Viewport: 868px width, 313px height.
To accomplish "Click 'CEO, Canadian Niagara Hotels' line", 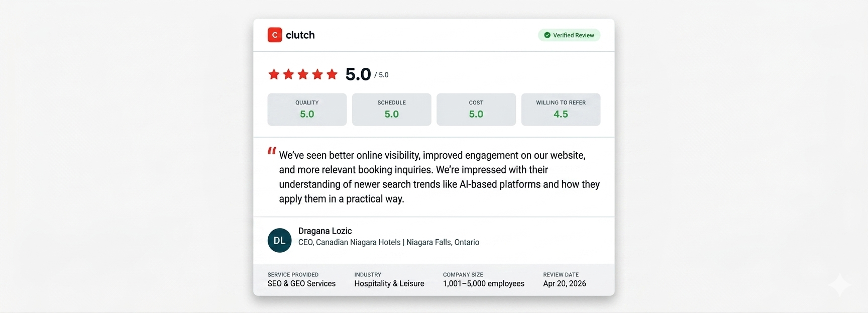I will pos(389,242).
